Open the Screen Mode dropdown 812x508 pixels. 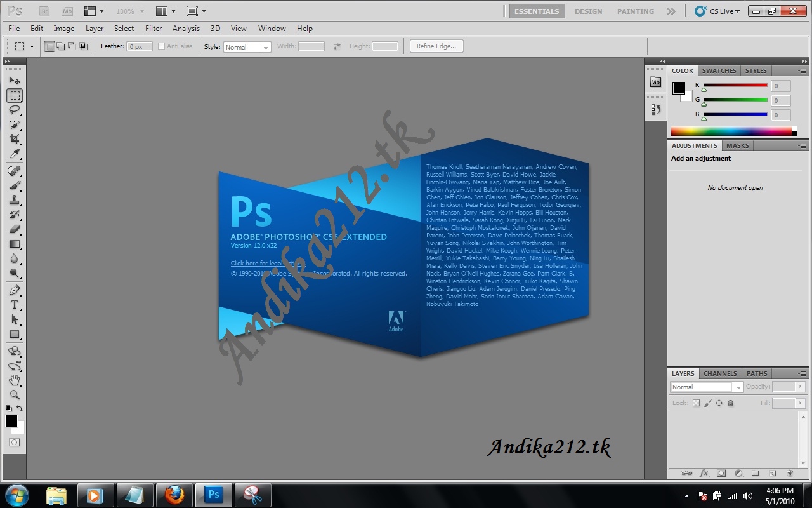tap(196, 11)
